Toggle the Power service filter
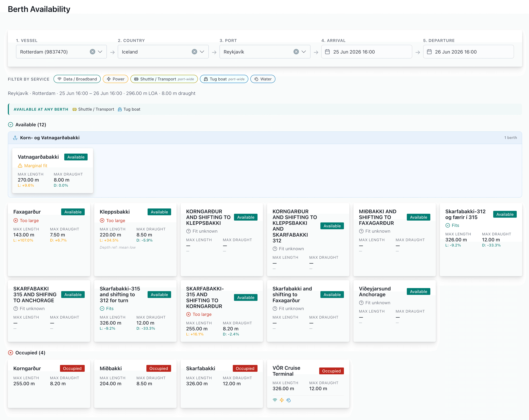Screen dimensions: 529x420 [116, 79]
